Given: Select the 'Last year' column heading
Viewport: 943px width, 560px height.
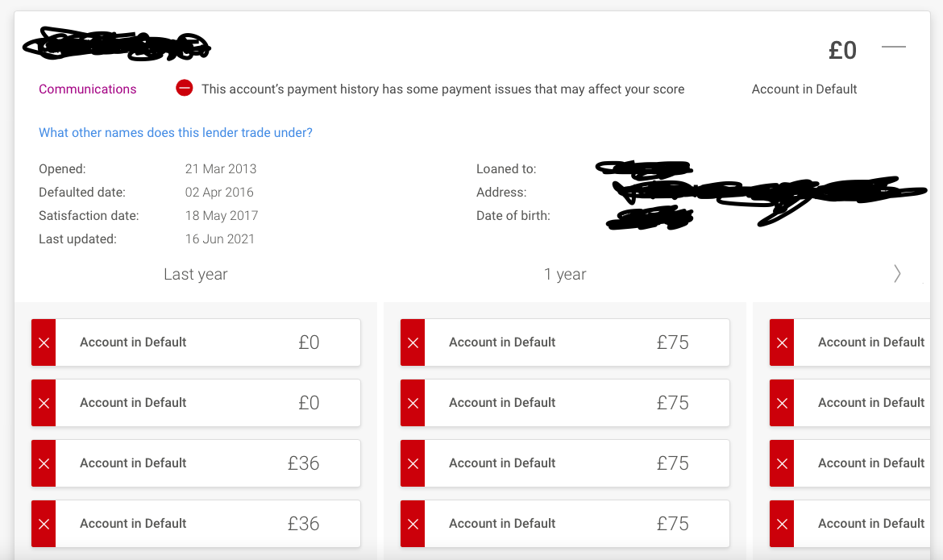Looking at the screenshot, I should tap(196, 274).
